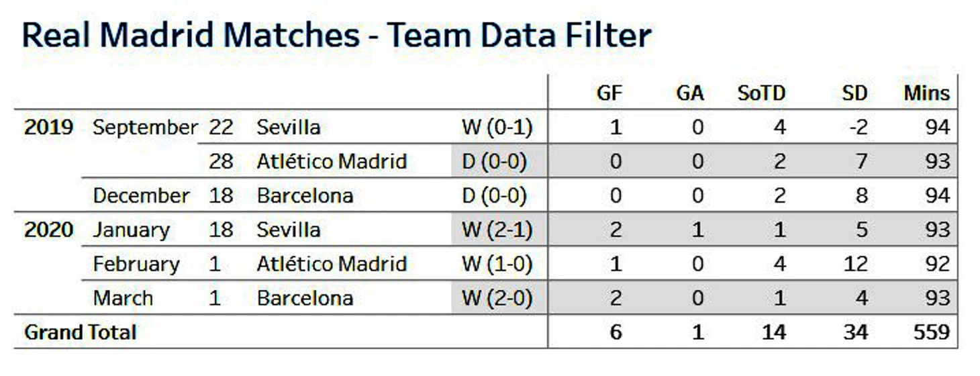This screenshot has height=376, width=980.
Task: Click the SD value 12 cell
Action: pos(855,264)
